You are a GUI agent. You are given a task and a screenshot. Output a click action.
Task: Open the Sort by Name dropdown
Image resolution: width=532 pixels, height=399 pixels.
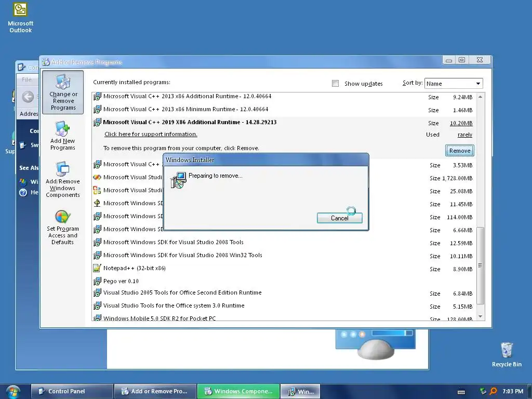pyautogui.click(x=454, y=84)
